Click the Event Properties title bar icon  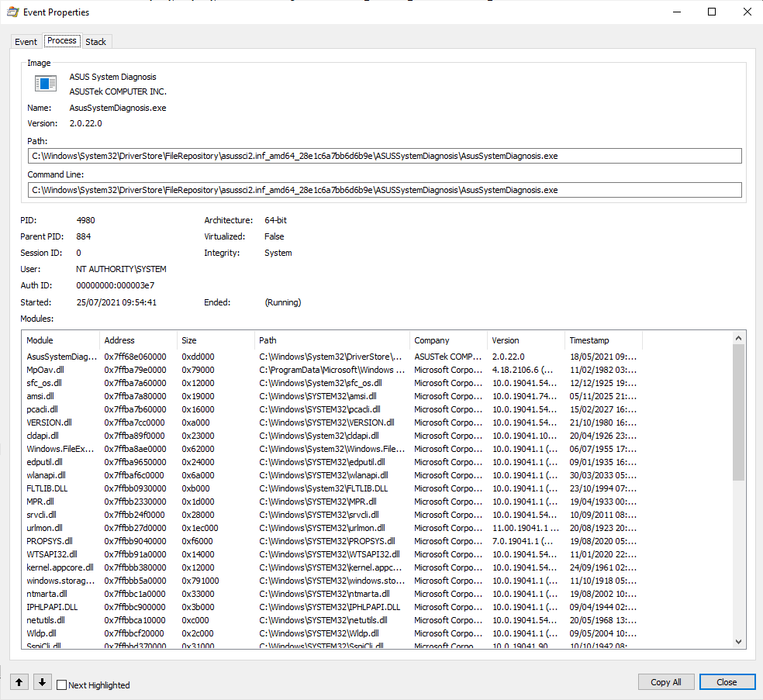pos(13,12)
